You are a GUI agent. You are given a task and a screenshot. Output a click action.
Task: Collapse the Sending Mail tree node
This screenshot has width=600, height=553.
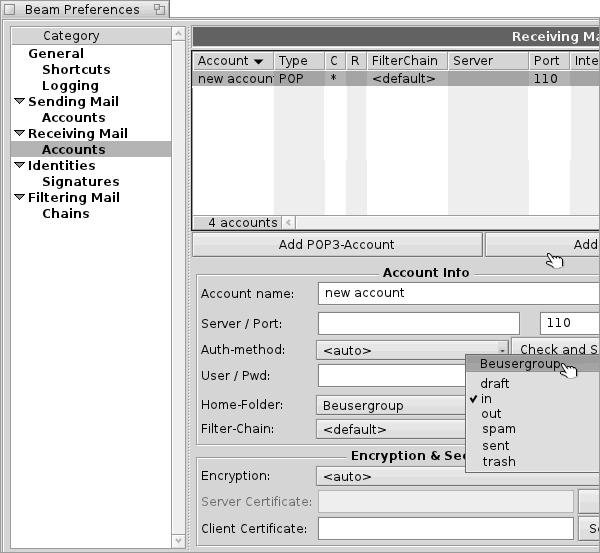20,102
